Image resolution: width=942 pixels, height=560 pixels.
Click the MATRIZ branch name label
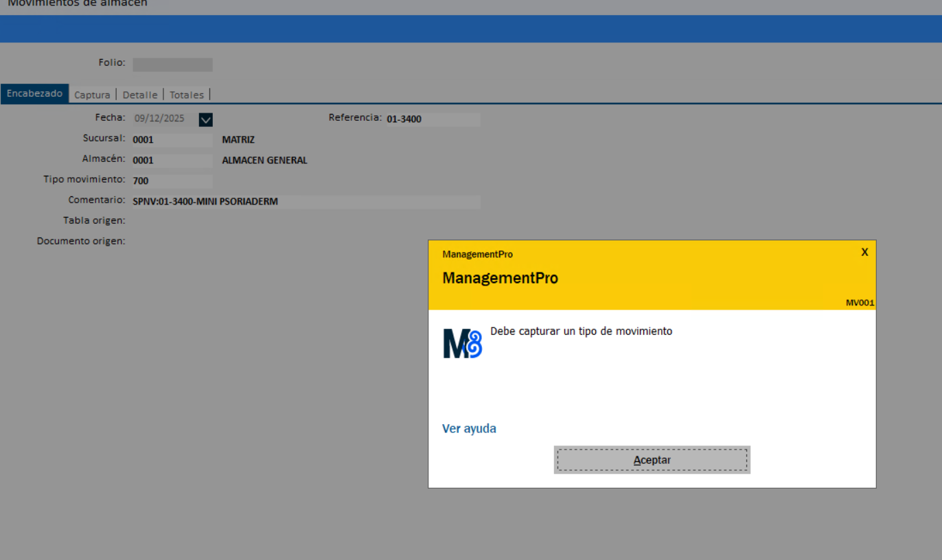tap(238, 140)
